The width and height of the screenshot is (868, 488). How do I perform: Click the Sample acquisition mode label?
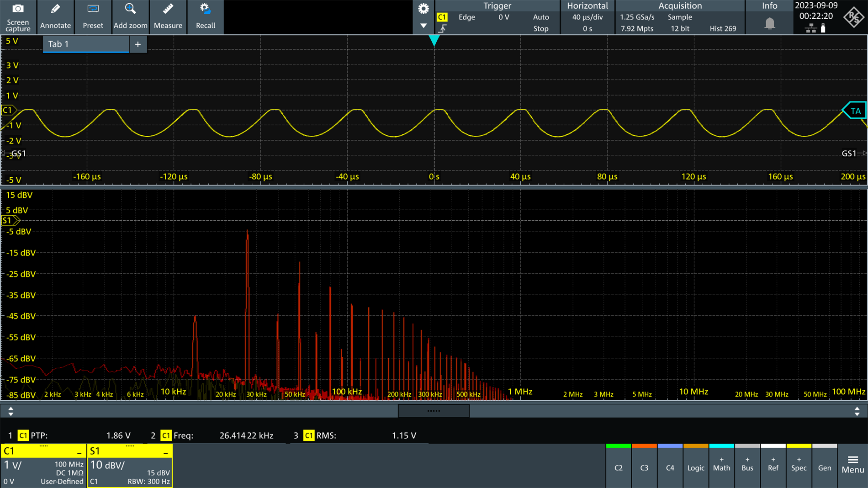(x=680, y=17)
